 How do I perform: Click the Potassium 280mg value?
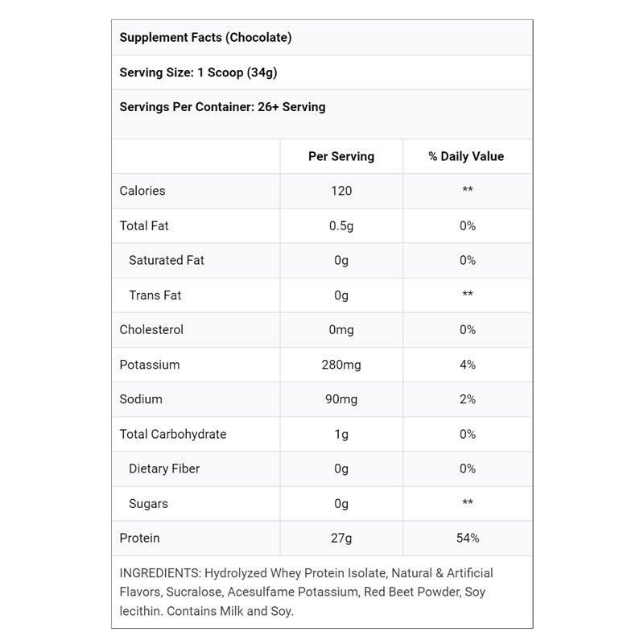coord(341,365)
